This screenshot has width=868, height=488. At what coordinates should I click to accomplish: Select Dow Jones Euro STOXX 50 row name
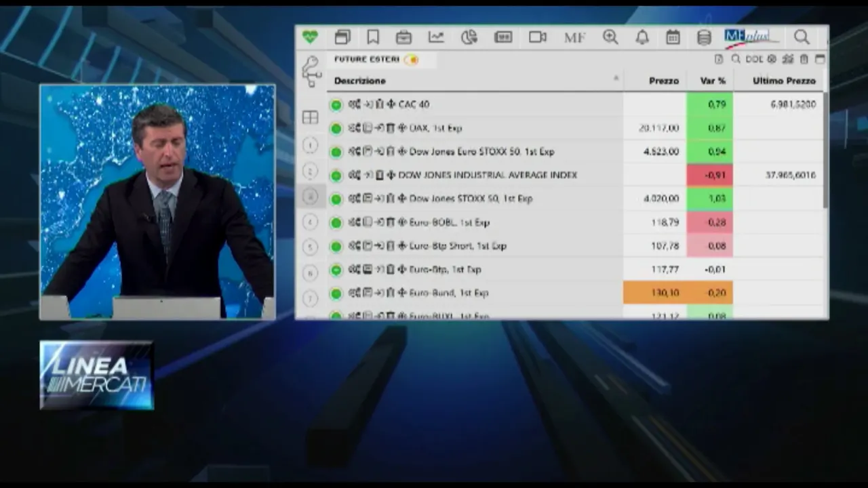point(481,152)
